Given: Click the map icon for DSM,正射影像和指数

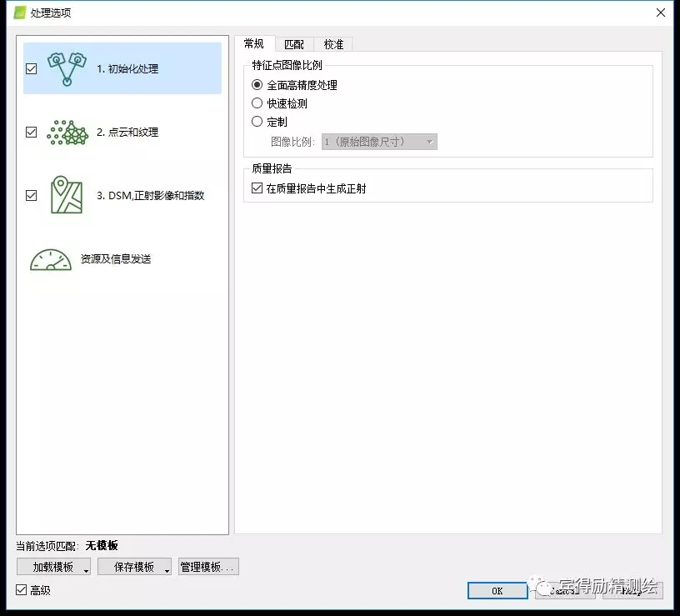Looking at the screenshot, I should coord(67,195).
